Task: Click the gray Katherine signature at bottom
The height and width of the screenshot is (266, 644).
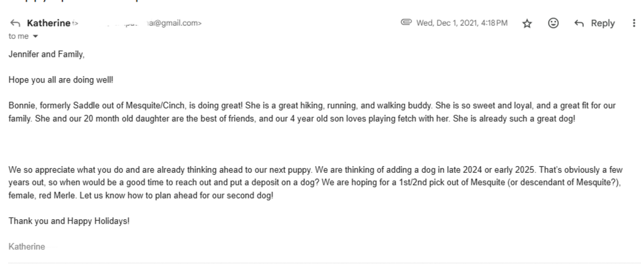Action: pos(27,246)
